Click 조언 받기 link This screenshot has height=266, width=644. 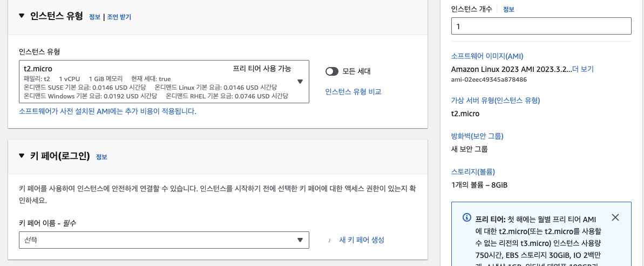pos(119,17)
